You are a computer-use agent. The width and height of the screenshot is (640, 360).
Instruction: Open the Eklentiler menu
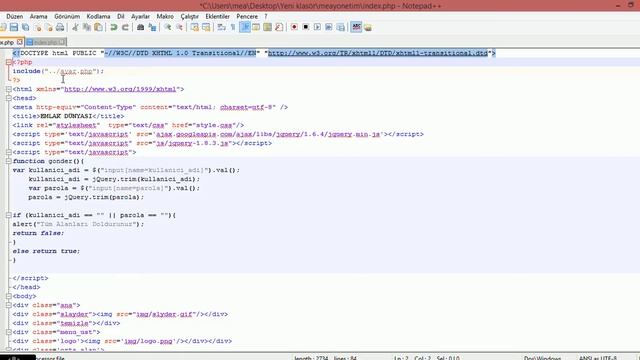pos(217,16)
